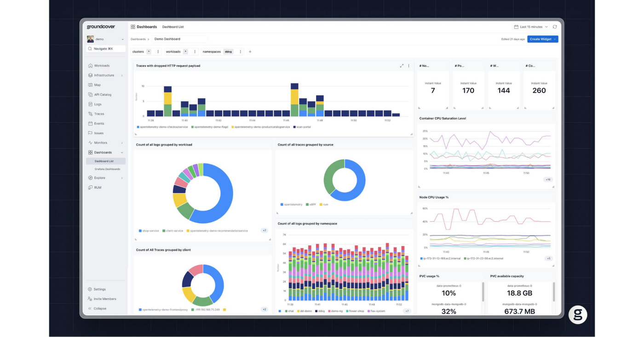Expand the Infrastructure sidebar section
The height and width of the screenshot is (337, 644).
coord(122,75)
